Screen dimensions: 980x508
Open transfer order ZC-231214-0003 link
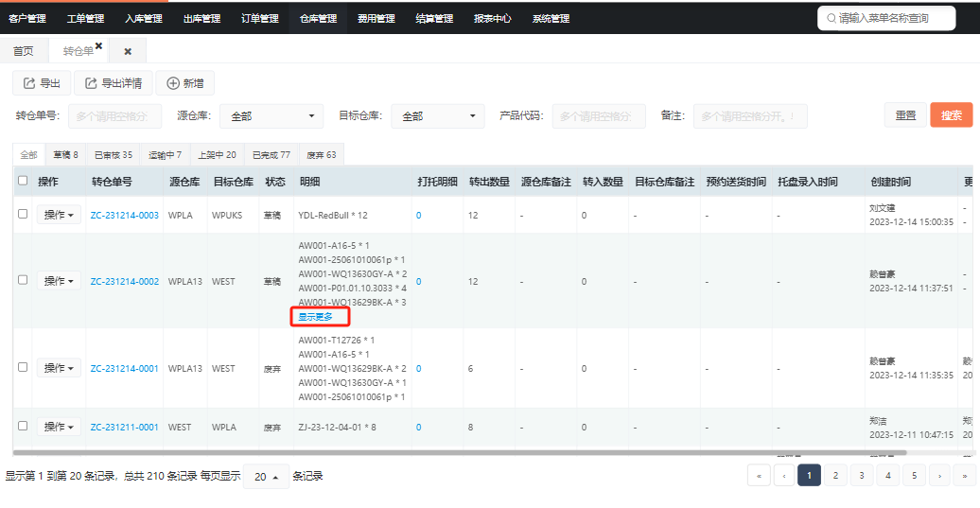click(124, 215)
